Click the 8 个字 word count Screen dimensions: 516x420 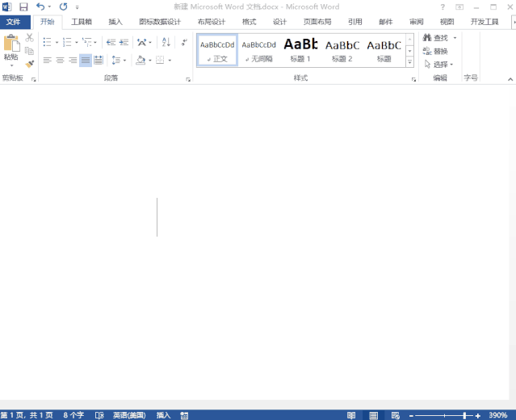[73, 415]
